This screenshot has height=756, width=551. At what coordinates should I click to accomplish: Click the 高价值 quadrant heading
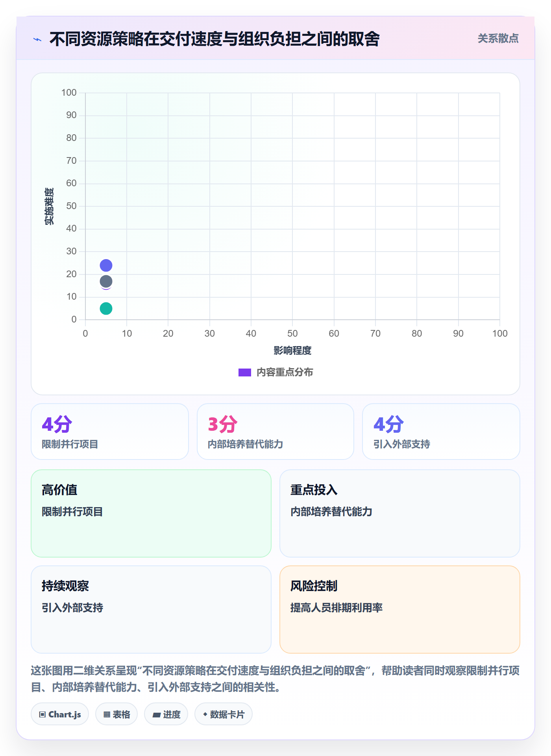point(59,490)
